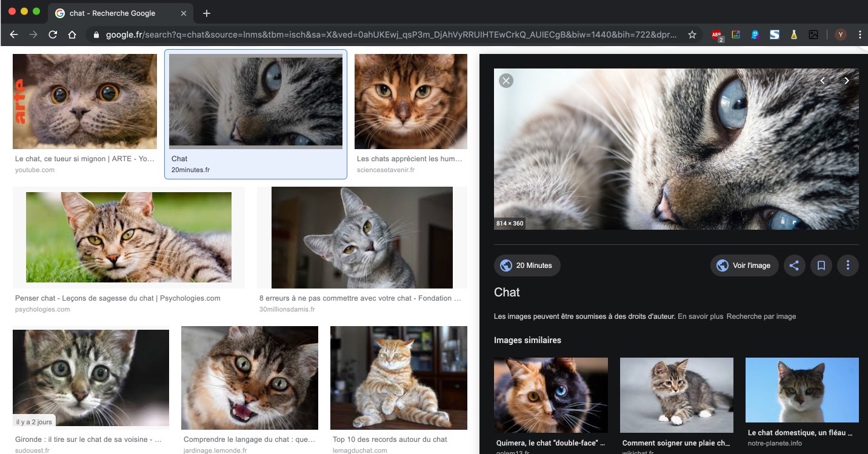Open Chrome's main menu
The image size is (868, 454).
[860, 35]
